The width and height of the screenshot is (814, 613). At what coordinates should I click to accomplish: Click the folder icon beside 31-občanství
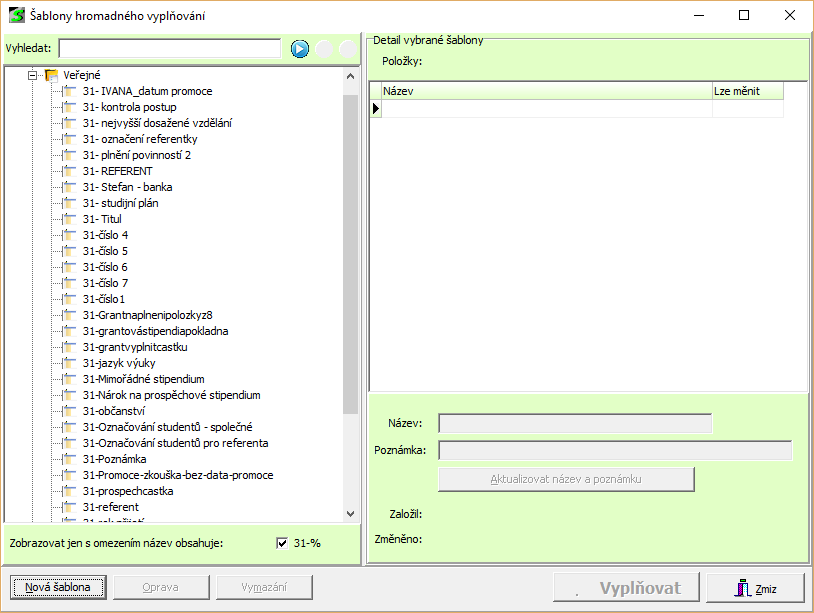pyautogui.click(x=69, y=411)
